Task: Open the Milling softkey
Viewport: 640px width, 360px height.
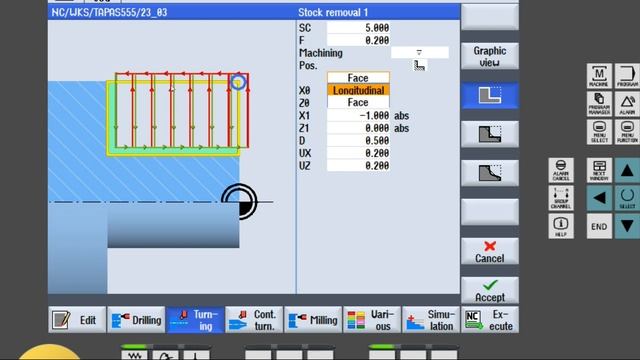Action: [313, 320]
